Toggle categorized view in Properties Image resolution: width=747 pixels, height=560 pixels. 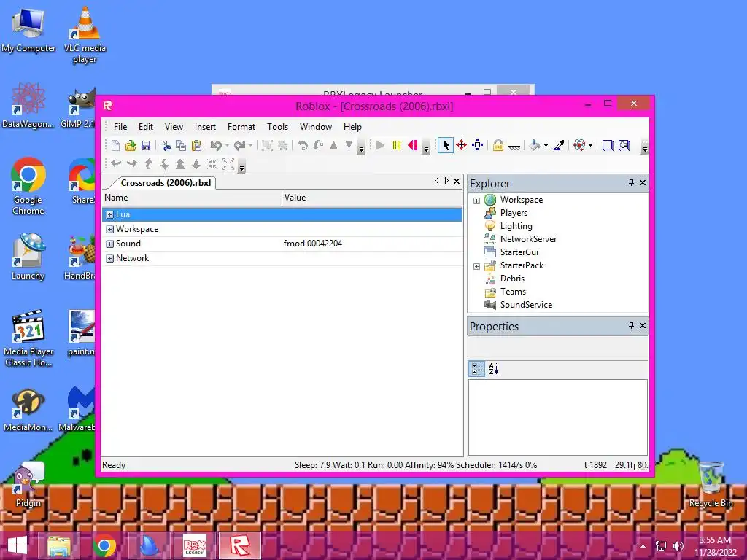477,368
